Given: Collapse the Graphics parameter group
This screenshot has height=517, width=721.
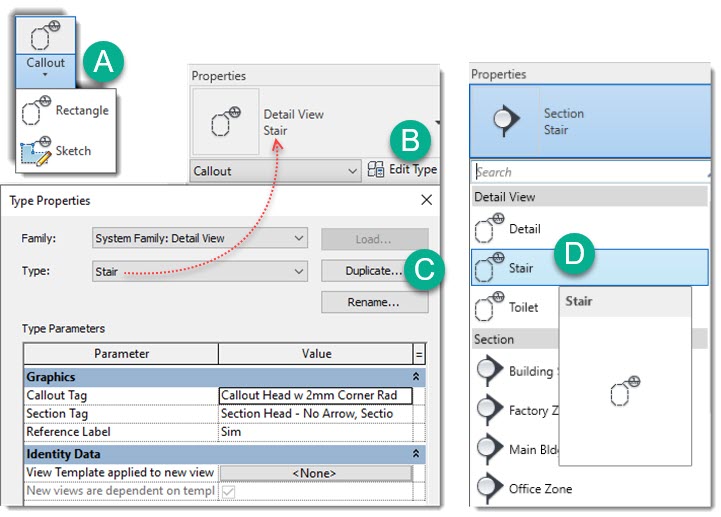Looking at the screenshot, I should point(416,377).
